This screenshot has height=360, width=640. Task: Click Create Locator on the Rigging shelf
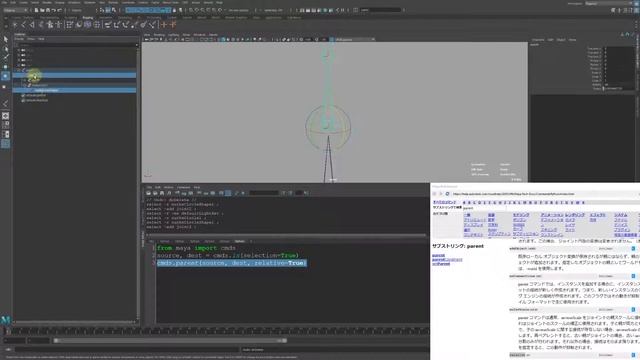click(15, 25)
